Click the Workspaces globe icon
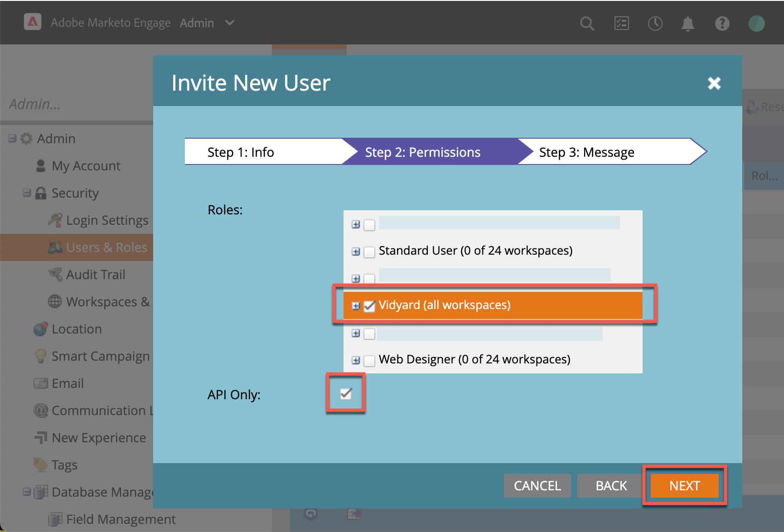Viewport: 784px width, 532px height. point(55,302)
